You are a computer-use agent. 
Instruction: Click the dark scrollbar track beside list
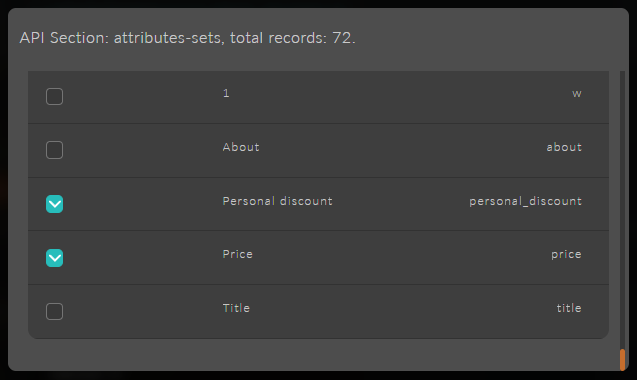[x=622, y=209]
